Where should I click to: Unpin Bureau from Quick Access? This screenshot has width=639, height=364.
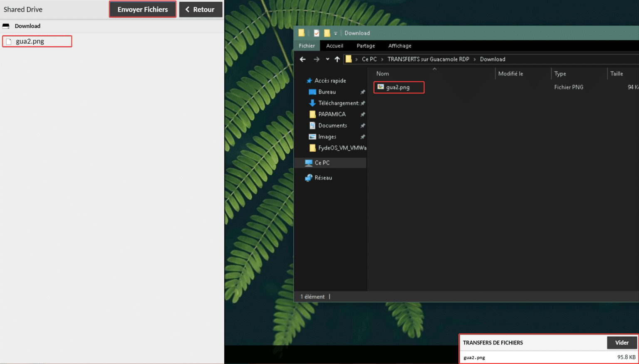point(362,92)
